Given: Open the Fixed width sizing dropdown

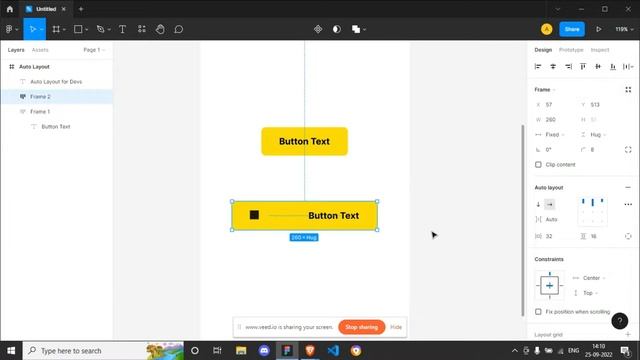Looking at the screenshot, I should [555, 135].
